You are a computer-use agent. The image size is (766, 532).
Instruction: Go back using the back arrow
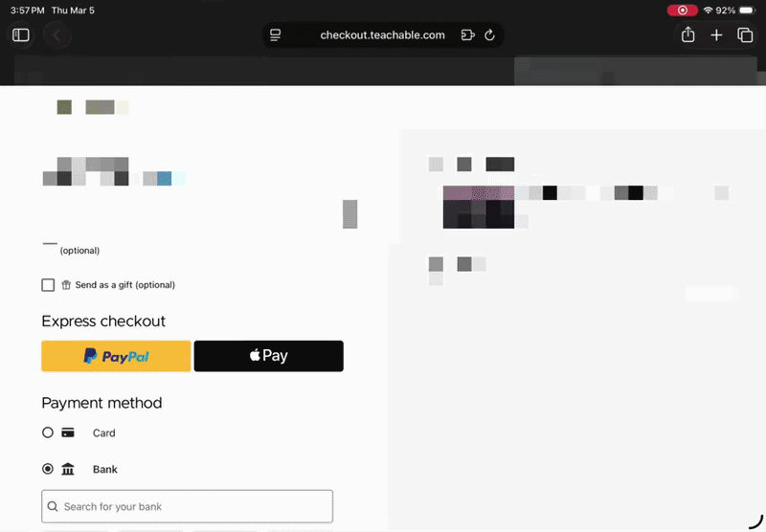point(57,35)
